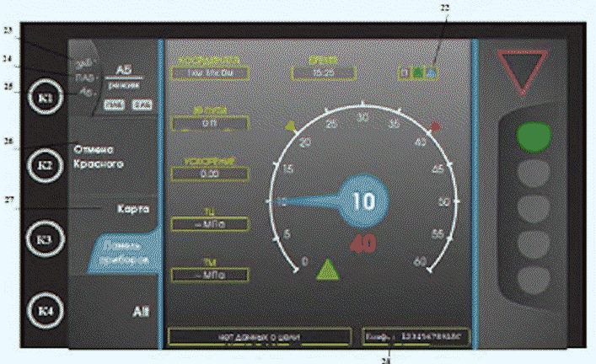
Task: Click the green triangle below the speedometer
Action: [328, 270]
